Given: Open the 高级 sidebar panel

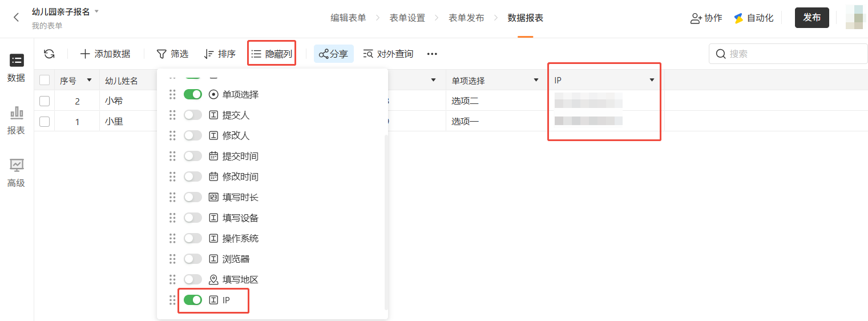Looking at the screenshot, I should 16,172.
